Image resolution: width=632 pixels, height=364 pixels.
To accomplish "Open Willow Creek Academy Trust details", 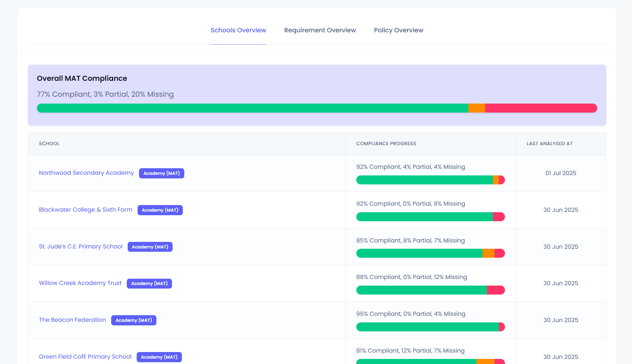I will coord(80,283).
